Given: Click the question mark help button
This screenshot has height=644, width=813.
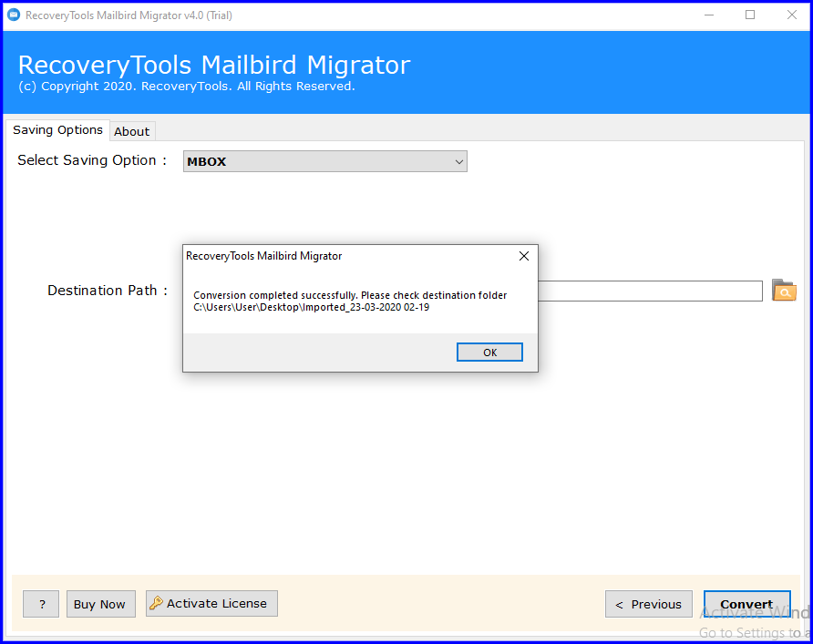Looking at the screenshot, I should coord(41,604).
